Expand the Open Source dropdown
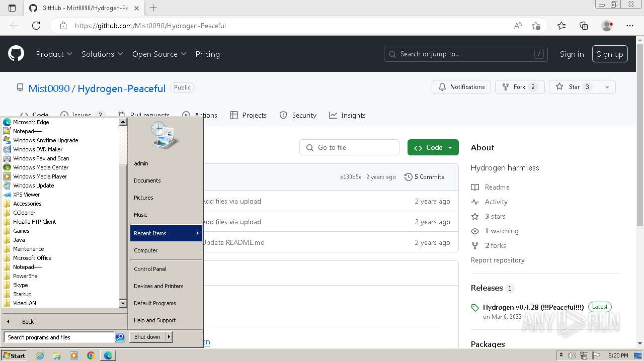Screen dimensions: 644x362 pos(159,54)
